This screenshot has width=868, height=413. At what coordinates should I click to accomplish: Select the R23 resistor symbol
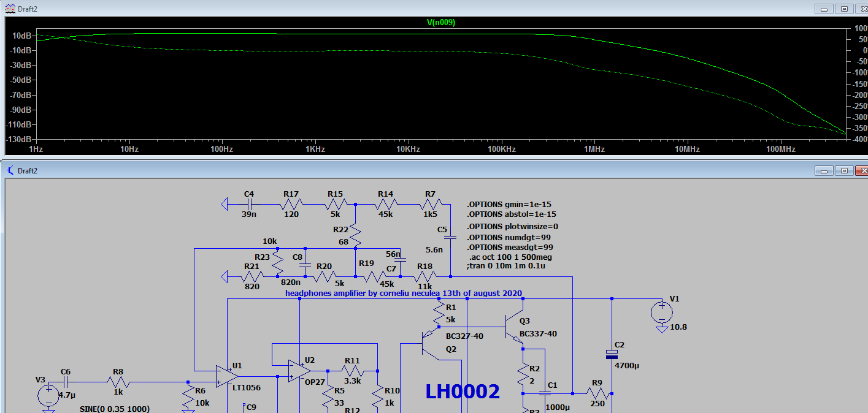coord(277,263)
